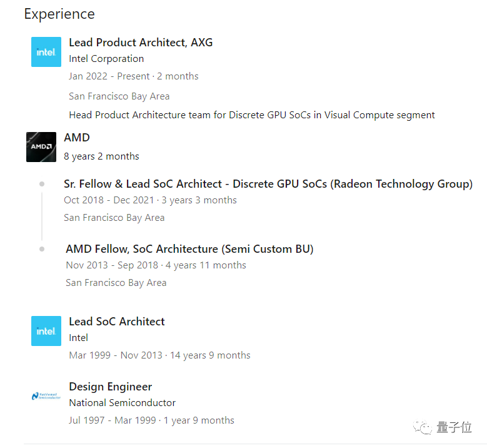Click the National Semiconductor logo
Viewport: 487px width, 448px height.
46,396
